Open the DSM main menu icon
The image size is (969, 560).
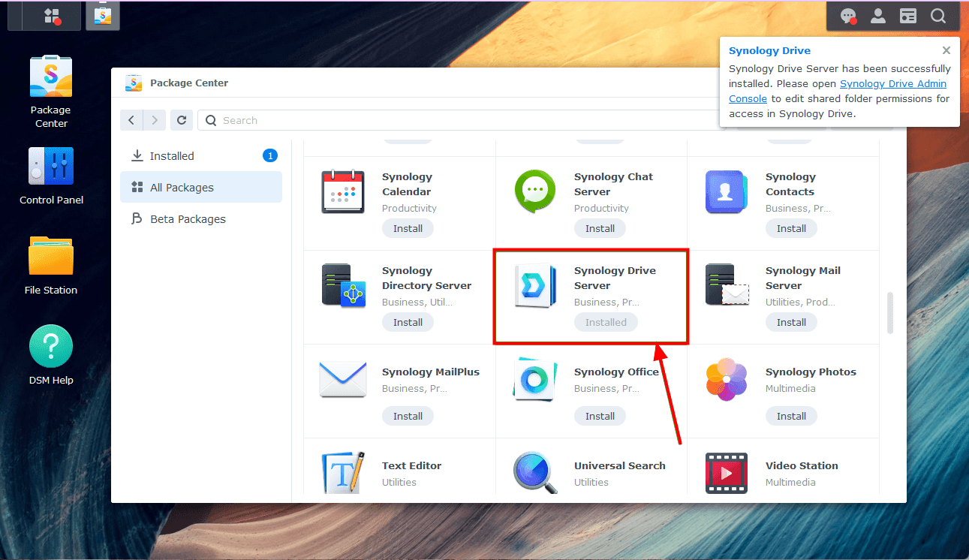tap(52, 16)
